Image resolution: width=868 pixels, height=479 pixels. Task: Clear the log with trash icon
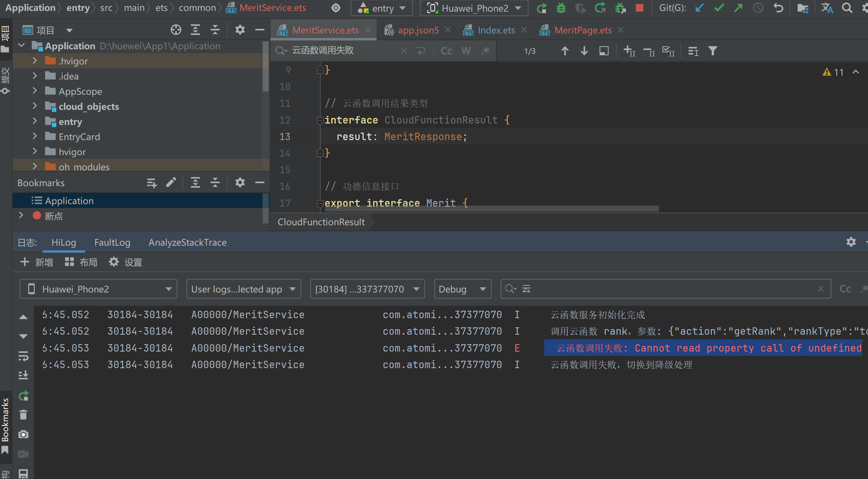pyautogui.click(x=23, y=415)
